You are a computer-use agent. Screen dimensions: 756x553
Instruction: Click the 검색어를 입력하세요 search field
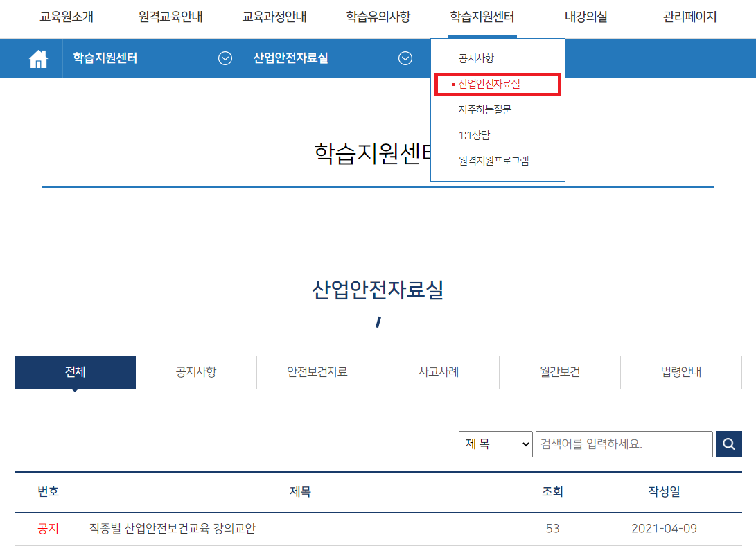624,444
